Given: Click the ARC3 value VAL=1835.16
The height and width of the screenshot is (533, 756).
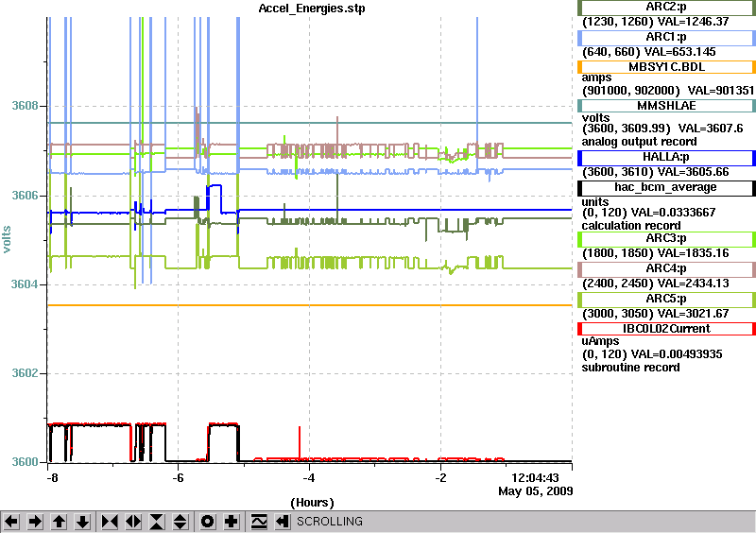Looking at the screenshot, I should point(694,253).
